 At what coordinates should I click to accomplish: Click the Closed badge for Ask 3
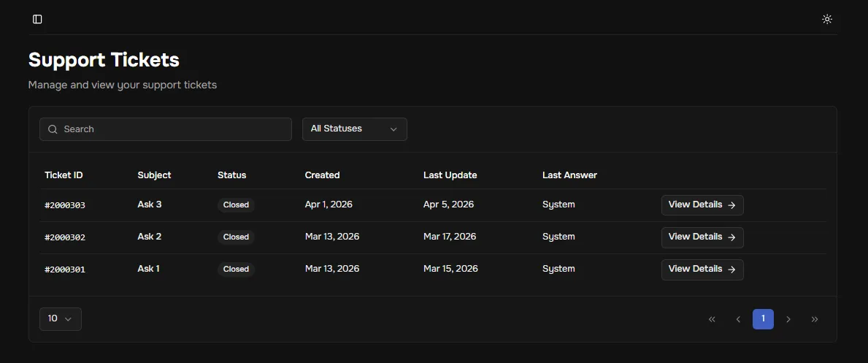pyautogui.click(x=236, y=205)
